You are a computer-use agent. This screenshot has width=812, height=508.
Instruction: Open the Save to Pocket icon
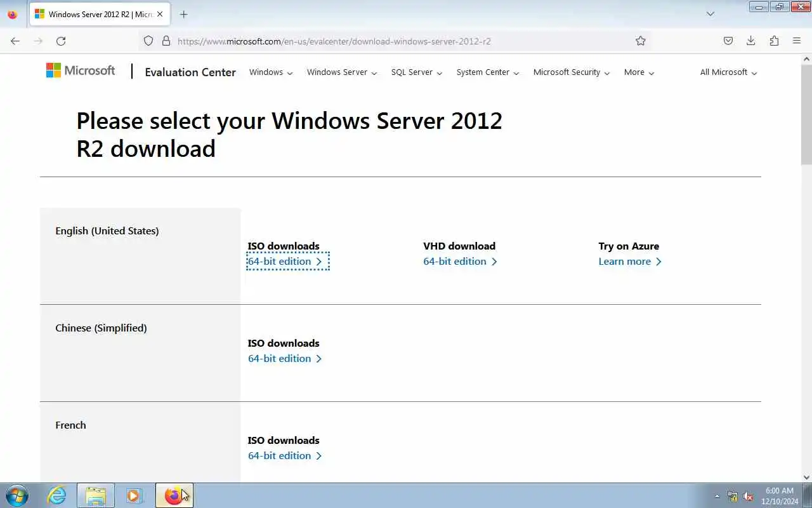coord(728,41)
